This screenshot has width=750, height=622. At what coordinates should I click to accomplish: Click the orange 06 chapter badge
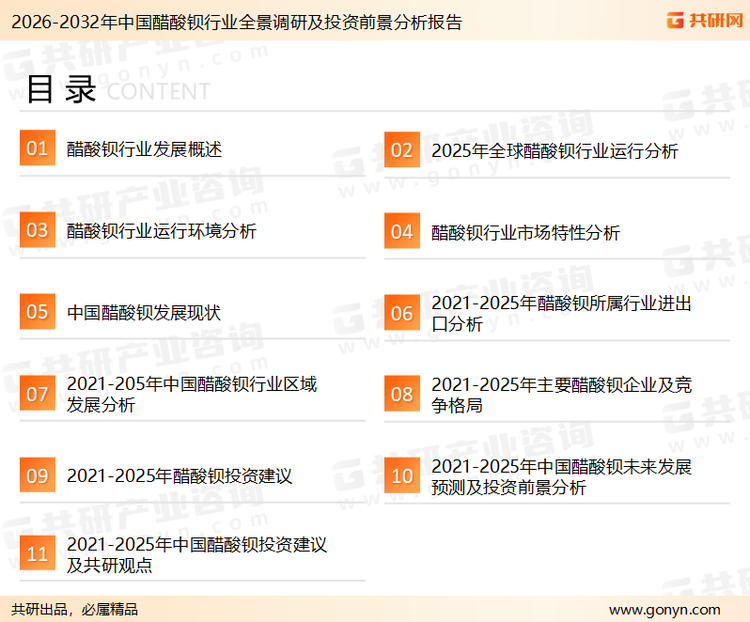[401, 314]
